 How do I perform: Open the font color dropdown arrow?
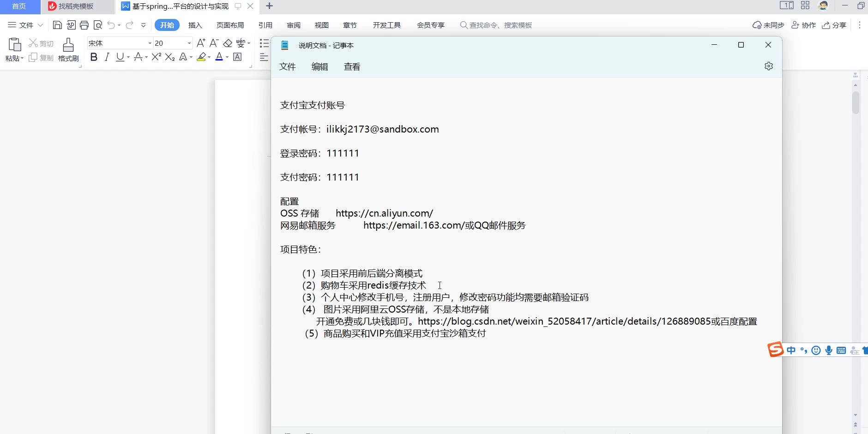(x=227, y=57)
